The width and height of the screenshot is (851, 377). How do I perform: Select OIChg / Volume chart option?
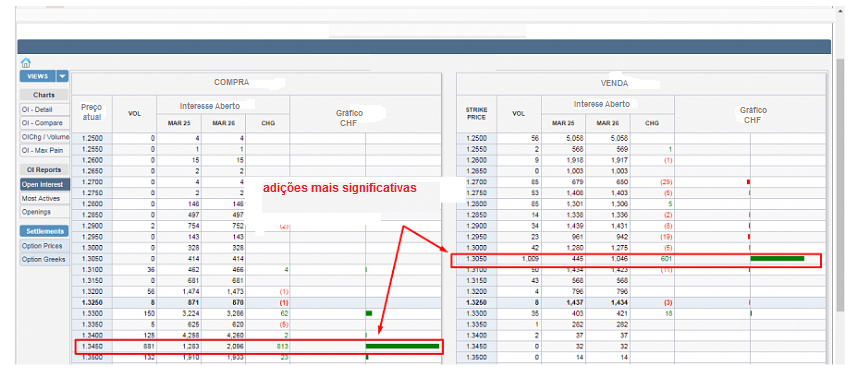(45, 137)
